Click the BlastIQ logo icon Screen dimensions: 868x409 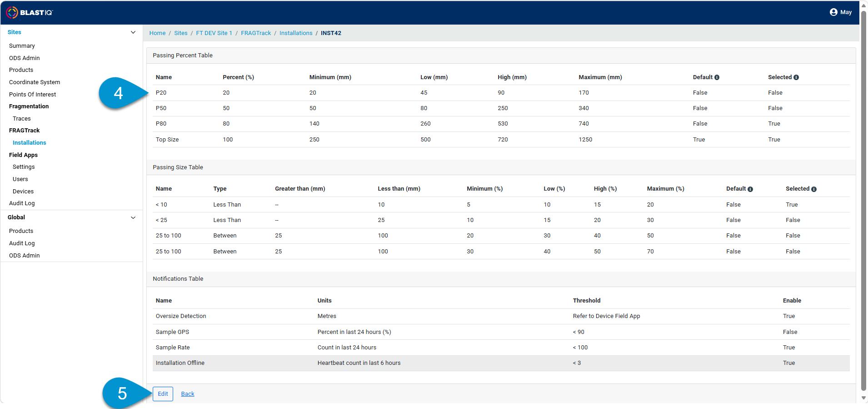click(x=12, y=12)
